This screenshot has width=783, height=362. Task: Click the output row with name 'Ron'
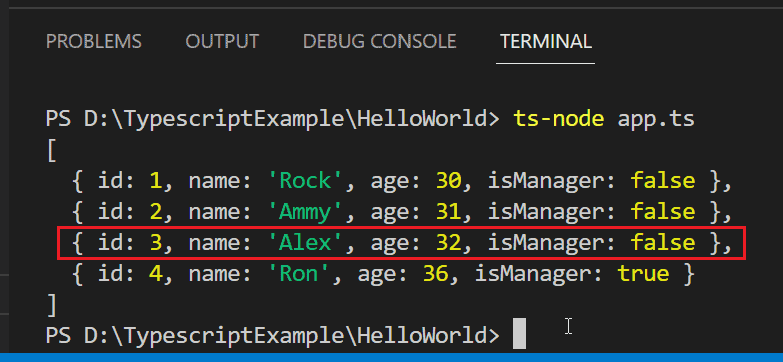pos(383,274)
